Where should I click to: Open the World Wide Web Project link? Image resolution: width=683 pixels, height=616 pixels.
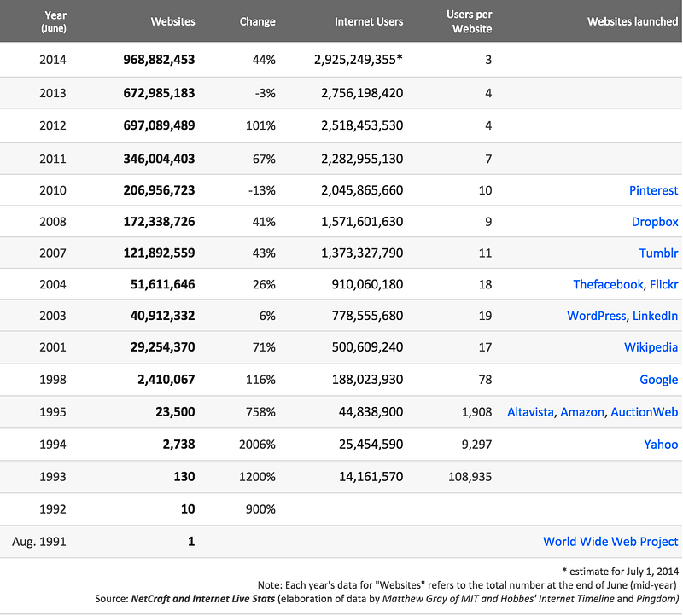(610, 542)
